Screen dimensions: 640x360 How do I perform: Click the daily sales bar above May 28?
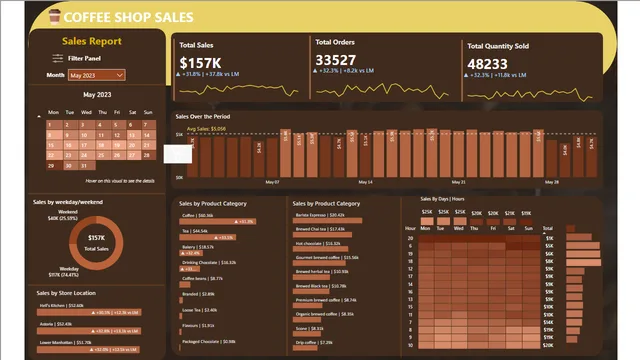[x=552, y=158]
